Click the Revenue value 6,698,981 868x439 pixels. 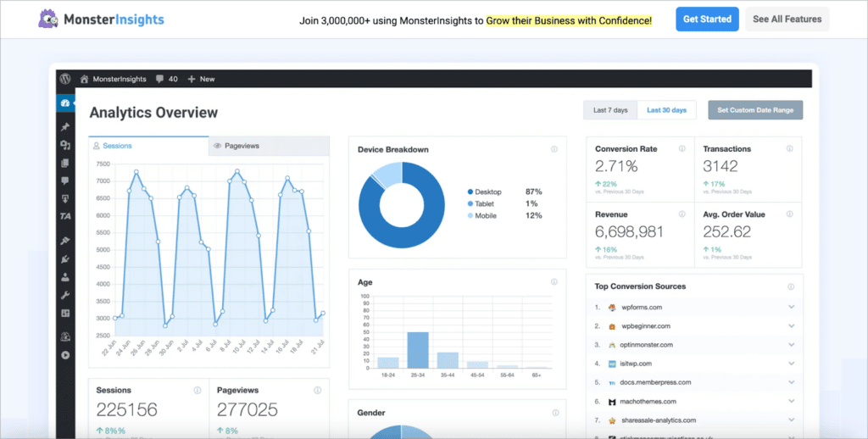click(x=629, y=231)
